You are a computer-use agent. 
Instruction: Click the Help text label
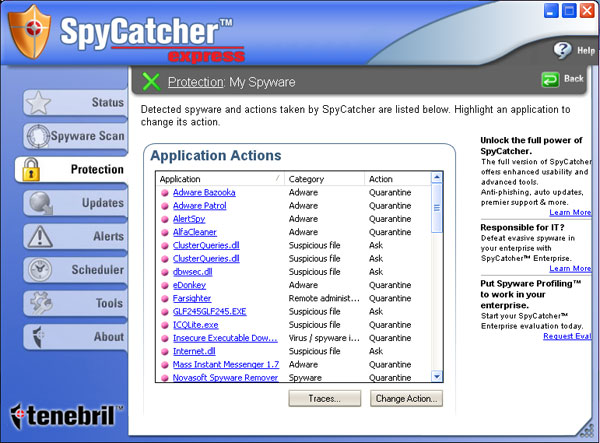point(586,50)
